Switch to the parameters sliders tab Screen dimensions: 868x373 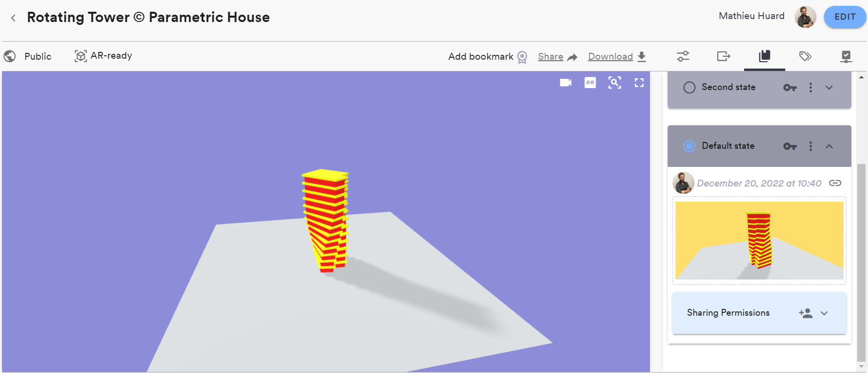tap(683, 56)
